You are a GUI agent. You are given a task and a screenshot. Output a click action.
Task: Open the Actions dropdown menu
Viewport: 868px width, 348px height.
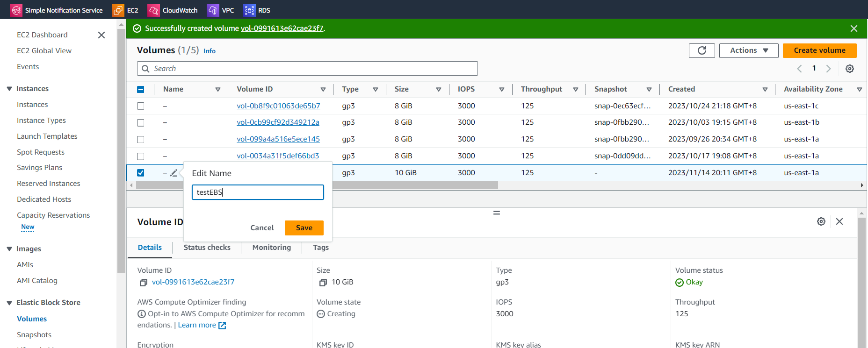[x=749, y=50]
